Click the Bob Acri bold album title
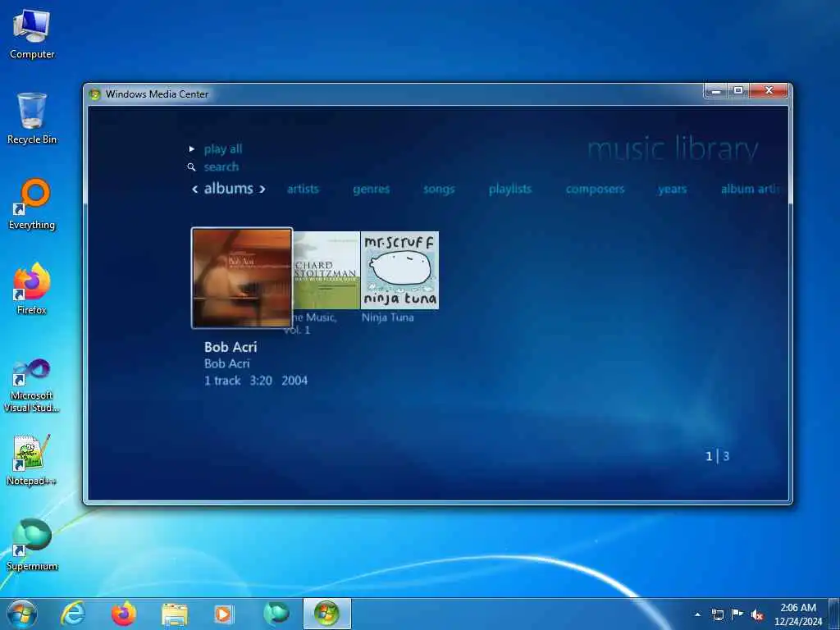The image size is (840, 630). (x=231, y=347)
